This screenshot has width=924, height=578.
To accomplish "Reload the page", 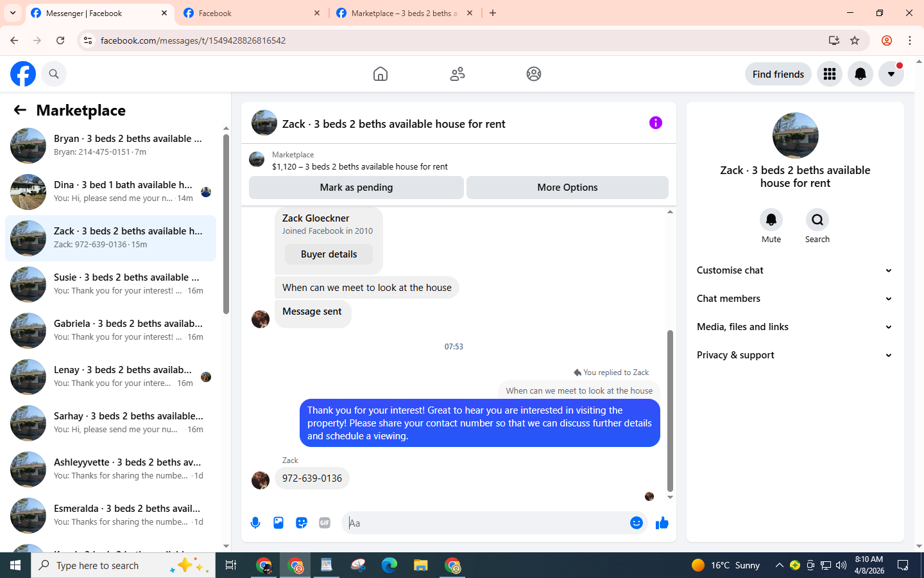I will point(60,40).
